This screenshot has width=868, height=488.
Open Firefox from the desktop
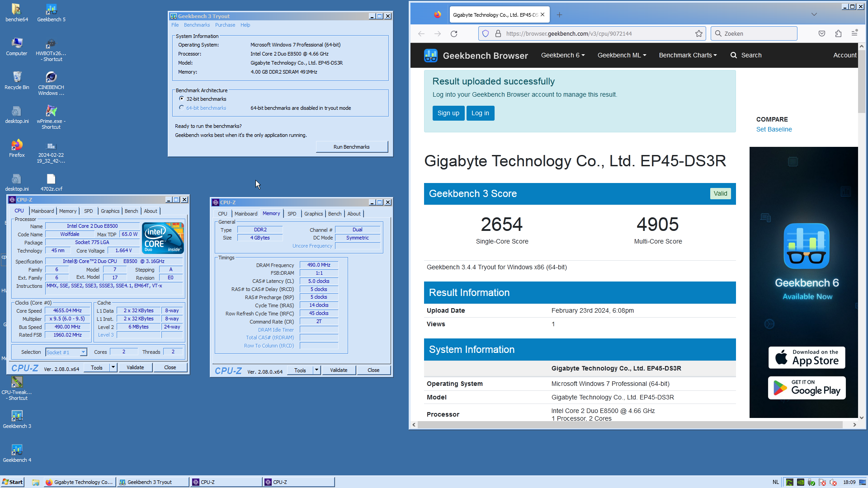(x=16, y=148)
